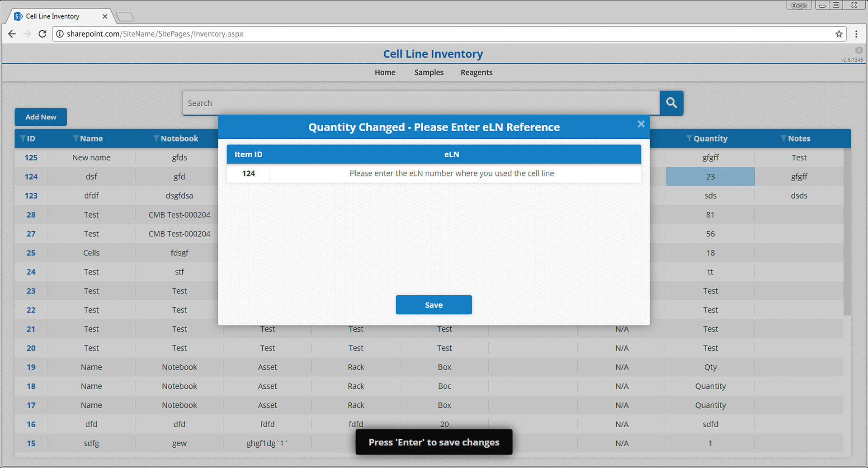
Task: Filter by the Name column
Action: coord(75,138)
